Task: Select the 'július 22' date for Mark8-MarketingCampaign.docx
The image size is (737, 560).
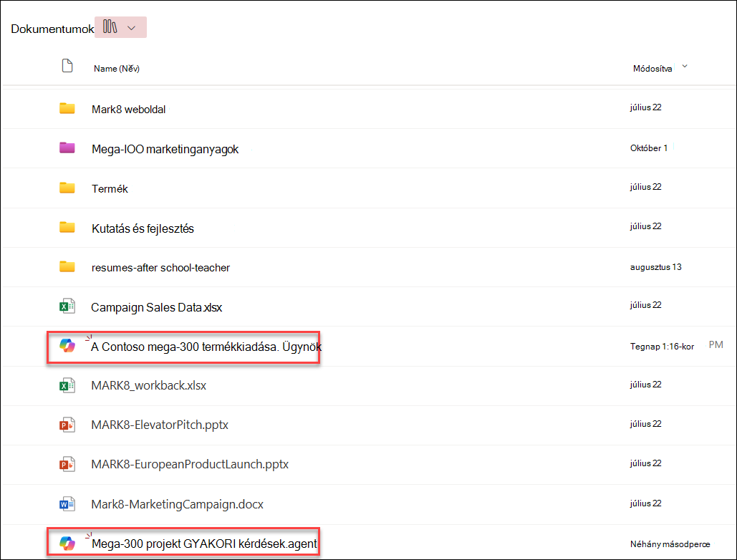Action: (x=646, y=503)
